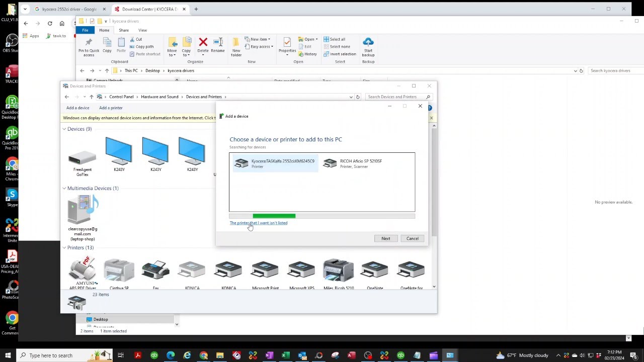
Task: Open the ribbon Open dropdown
Action: point(308,39)
